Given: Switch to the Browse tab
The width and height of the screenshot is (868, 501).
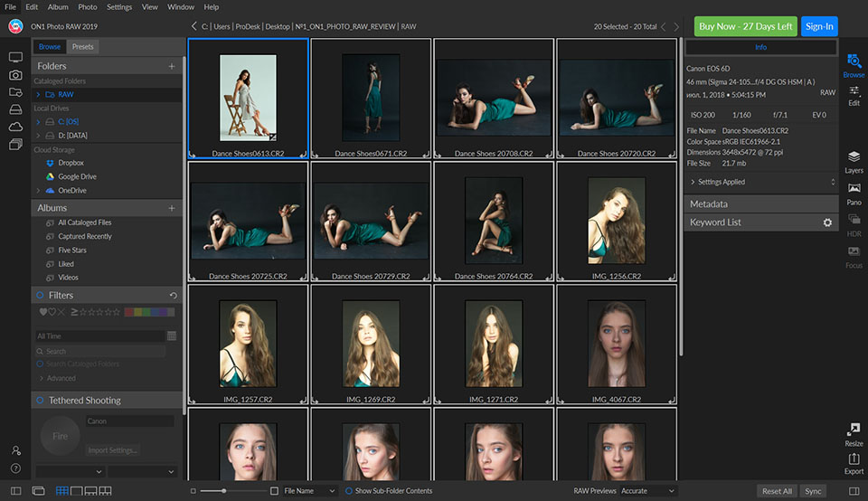Looking at the screenshot, I should click(49, 47).
